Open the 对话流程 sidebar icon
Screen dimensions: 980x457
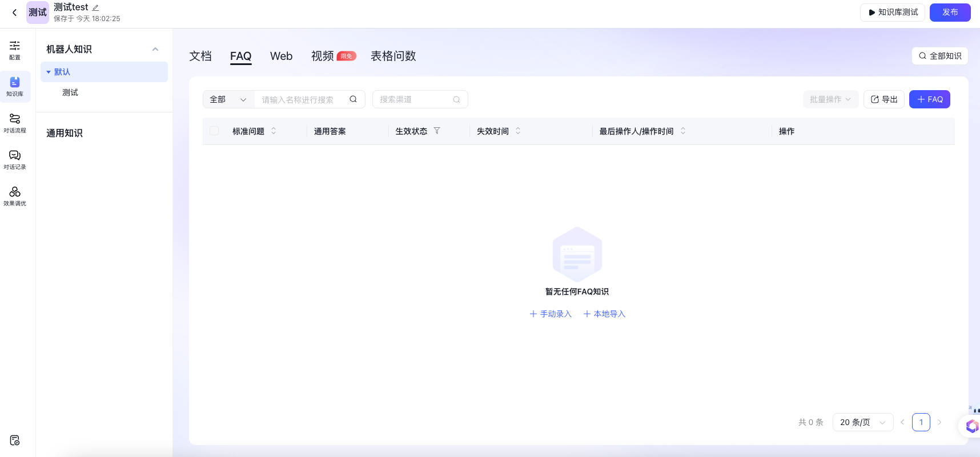pyautogui.click(x=15, y=123)
